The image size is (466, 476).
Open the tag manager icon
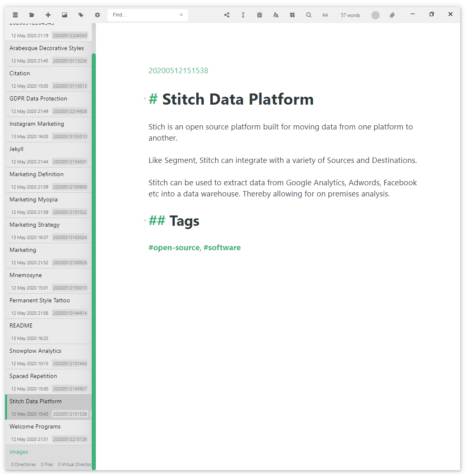click(x=81, y=15)
